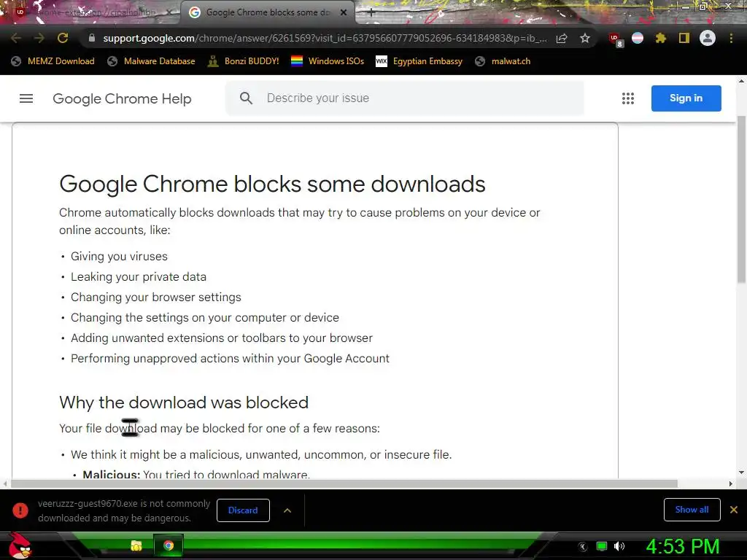Image resolution: width=747 pixels, height=560 pixels.
Task: Open the Chrome three-dot menu
Action: (731, 38)
